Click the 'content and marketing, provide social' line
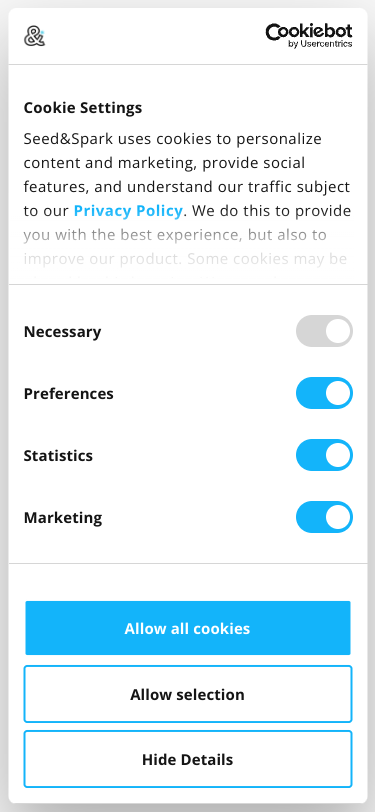 [x=164, y=163]
